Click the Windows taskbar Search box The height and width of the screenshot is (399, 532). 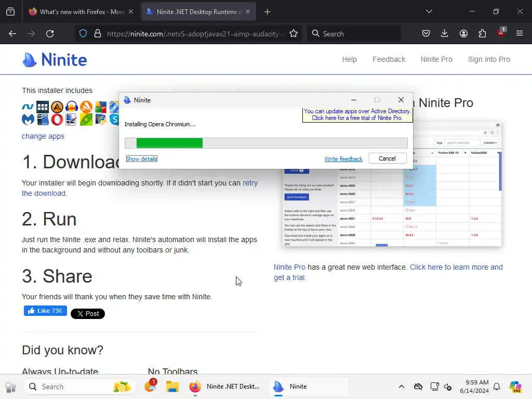[x=79, y=387]
